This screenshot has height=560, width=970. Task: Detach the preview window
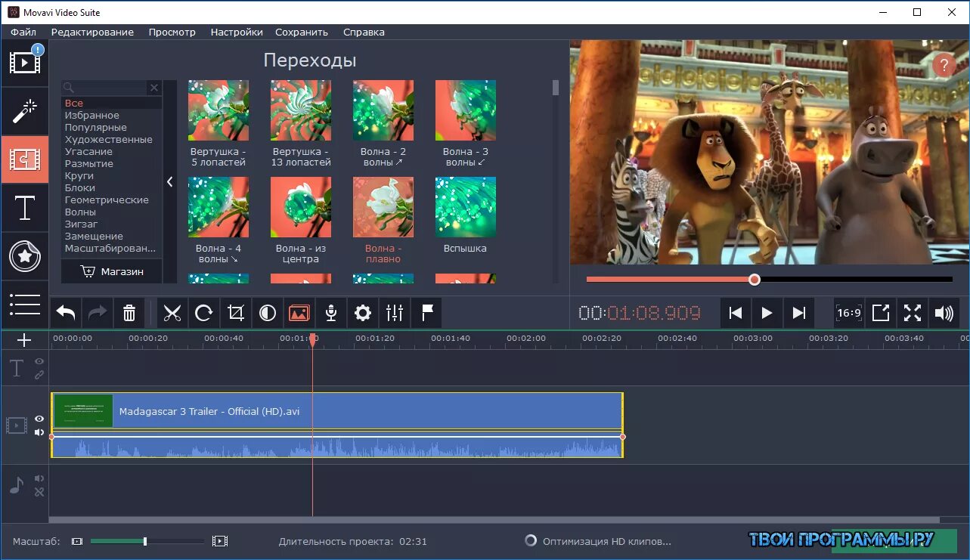881,312
